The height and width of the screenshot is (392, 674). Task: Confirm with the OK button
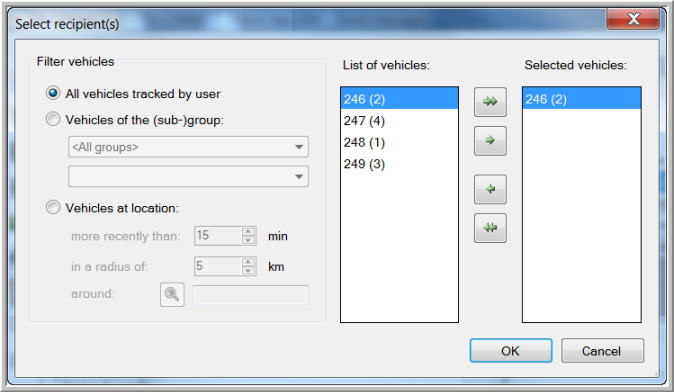[511, 351]
